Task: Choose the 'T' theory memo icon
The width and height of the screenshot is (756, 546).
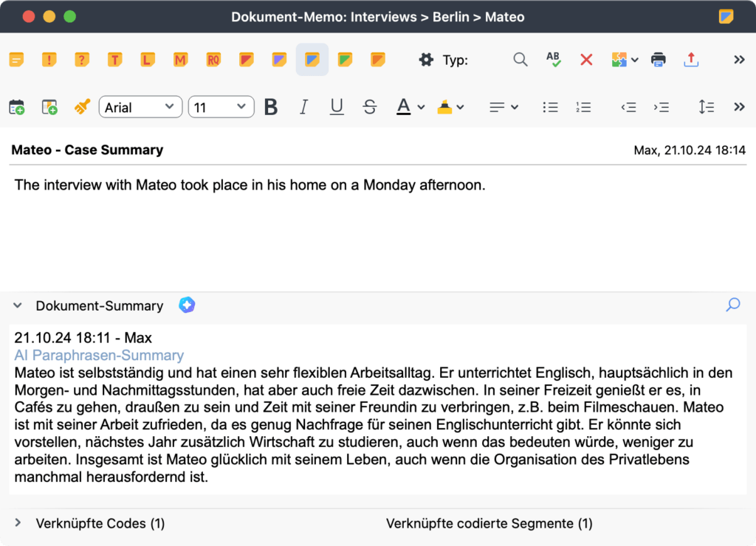Action: click(x=114, y=60)
